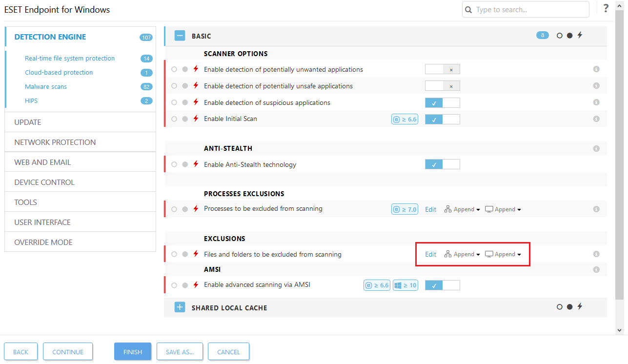Open the help question mark icon
The width and height of the screenshot is (628, 364).
click(x=606, y=8)
